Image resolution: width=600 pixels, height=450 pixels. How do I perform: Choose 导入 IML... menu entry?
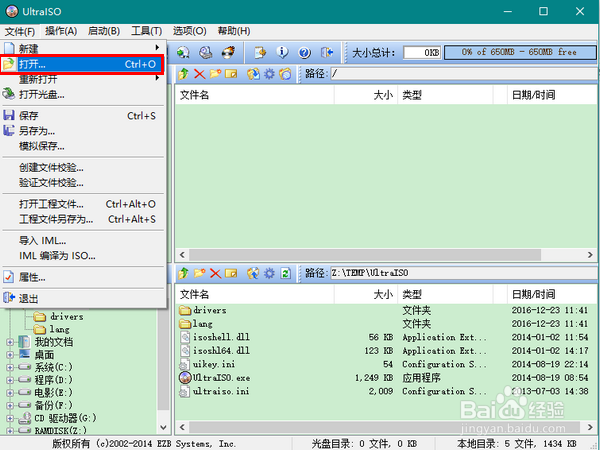(83, 241)
